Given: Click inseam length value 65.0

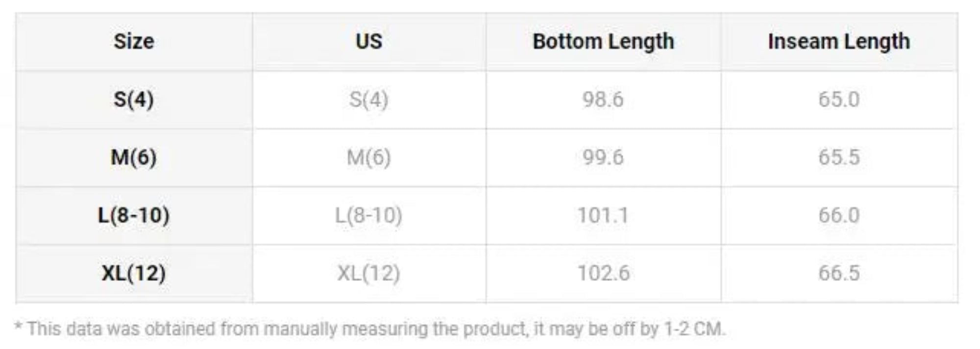Looking at the screenshot, I should click(839, 99).
